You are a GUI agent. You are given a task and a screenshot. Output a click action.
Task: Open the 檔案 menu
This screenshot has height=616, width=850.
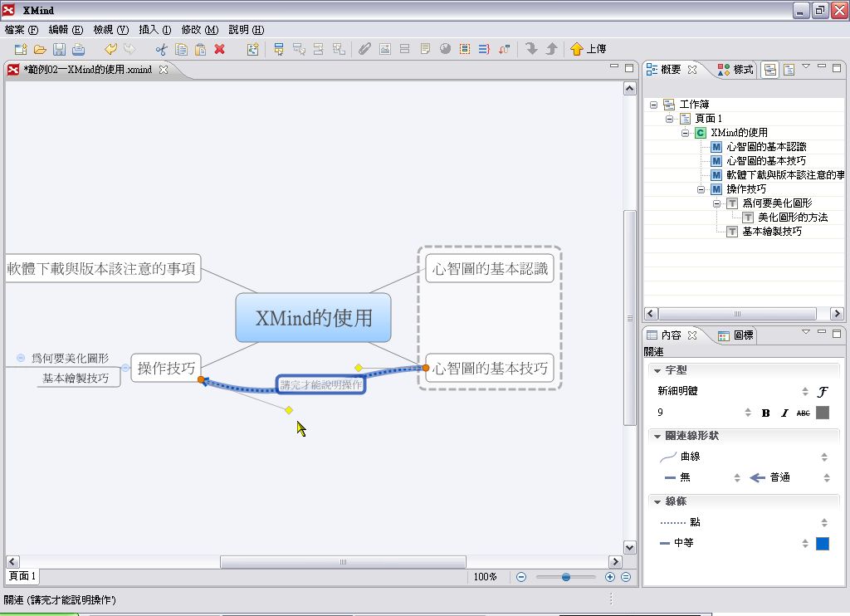[x=22, y=30]
